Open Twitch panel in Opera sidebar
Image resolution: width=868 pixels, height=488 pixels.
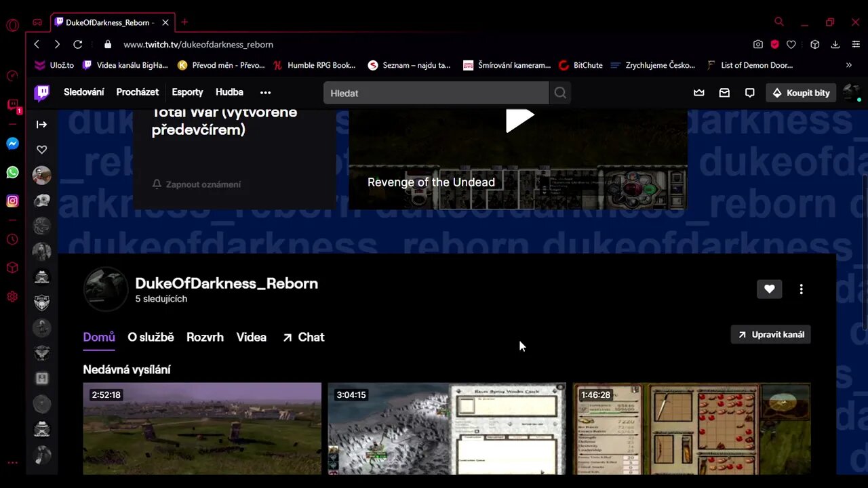[12, 105]
